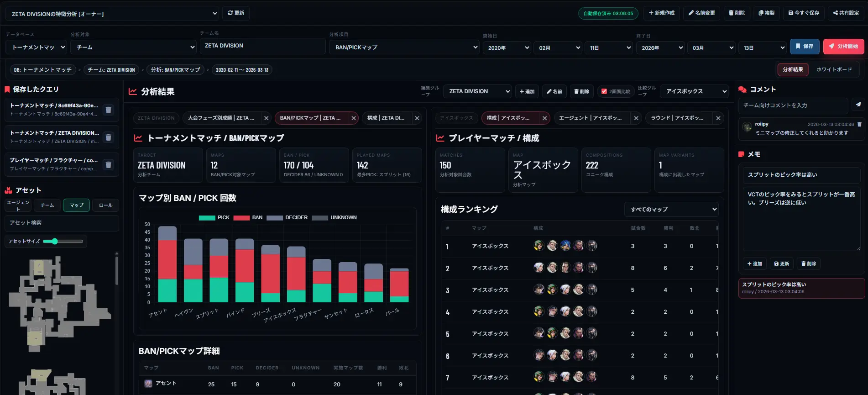Click 追加 button beside ZETA DIVISION group
This screenshot has width=868, height=395.
tap(527, 91)
